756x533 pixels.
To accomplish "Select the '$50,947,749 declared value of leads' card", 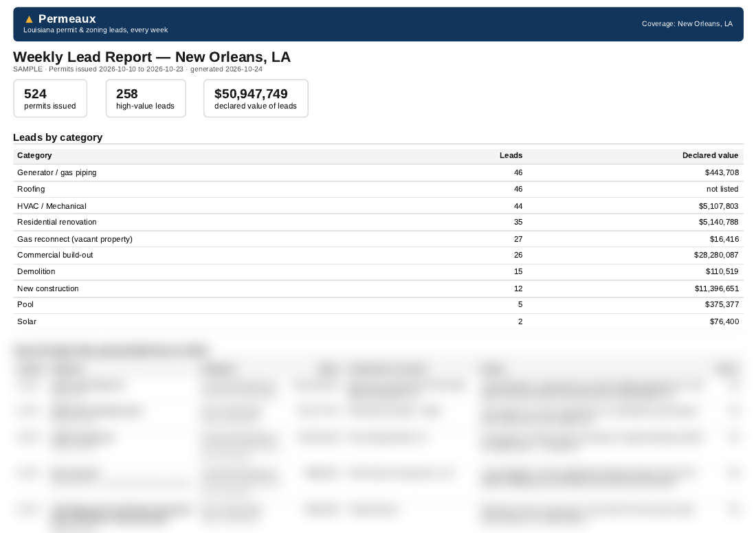I will coord(256,98).
